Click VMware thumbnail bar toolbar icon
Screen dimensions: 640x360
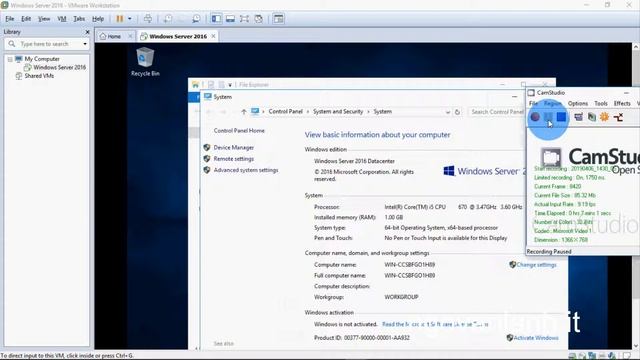click(x=230, y=19)
